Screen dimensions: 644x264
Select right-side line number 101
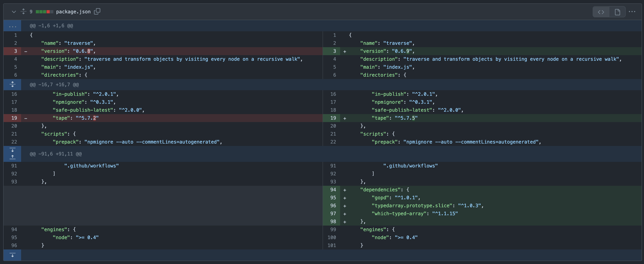tap(332, 245)
